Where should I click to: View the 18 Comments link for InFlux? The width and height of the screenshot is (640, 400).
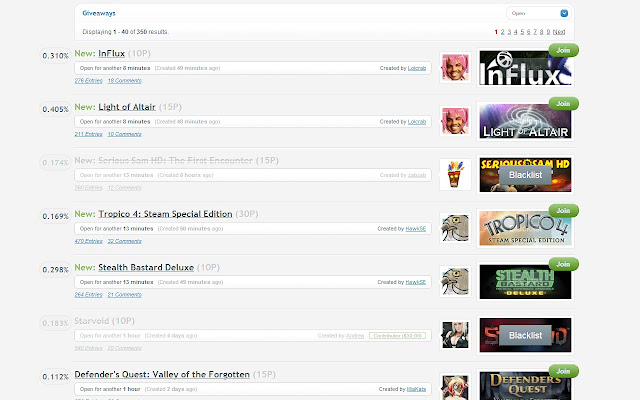[124, 80]
